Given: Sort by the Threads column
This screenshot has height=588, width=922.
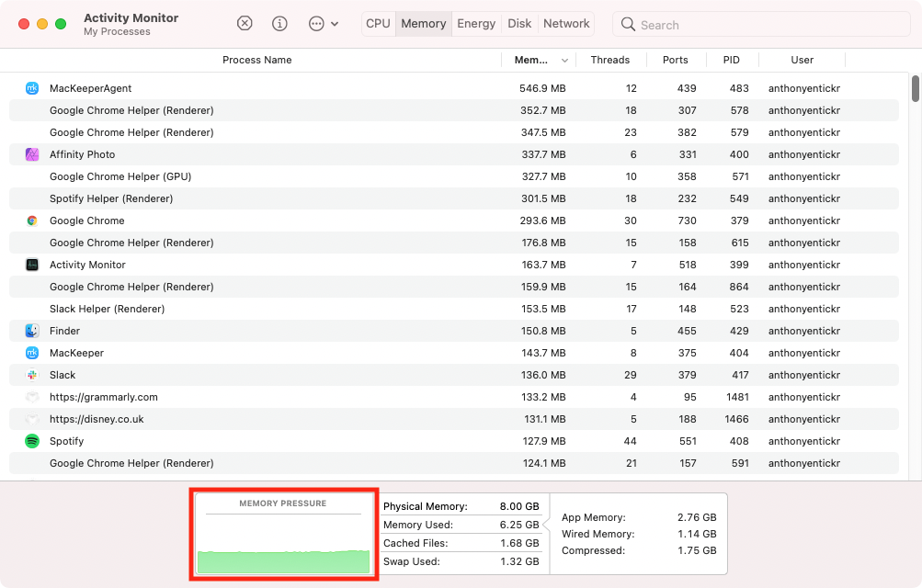Looking at the screenshot, I should (x=609, y=60).
